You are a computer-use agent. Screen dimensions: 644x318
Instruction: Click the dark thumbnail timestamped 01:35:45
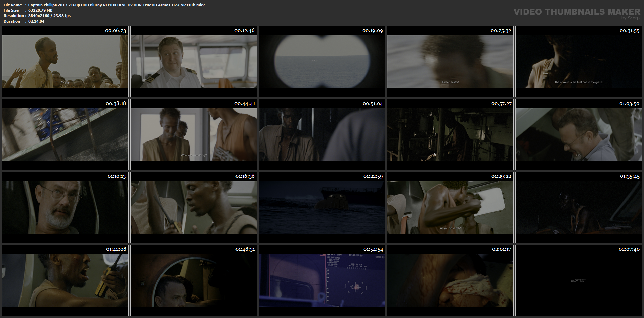pyautogui.click(x=578, y=207)
